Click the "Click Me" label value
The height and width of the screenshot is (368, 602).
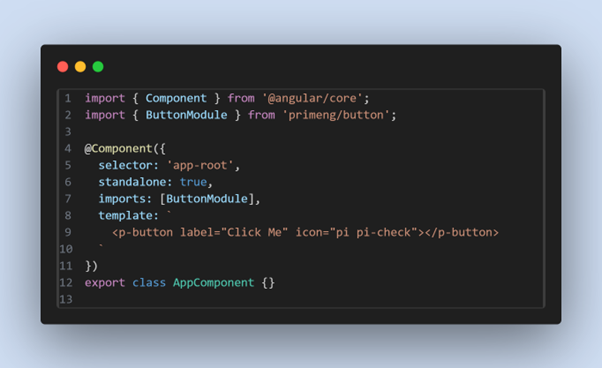pyautogui.click(x=255, y=233)
